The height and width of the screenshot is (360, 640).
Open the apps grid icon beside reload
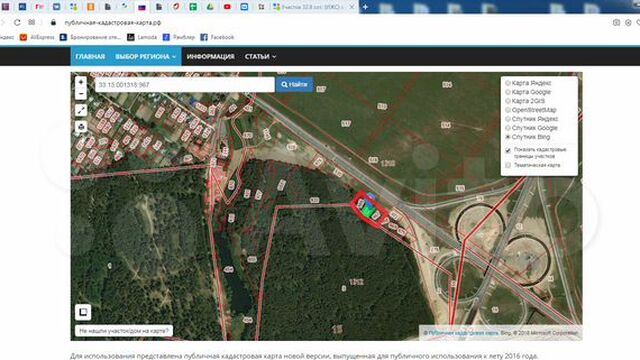(32, 22)
